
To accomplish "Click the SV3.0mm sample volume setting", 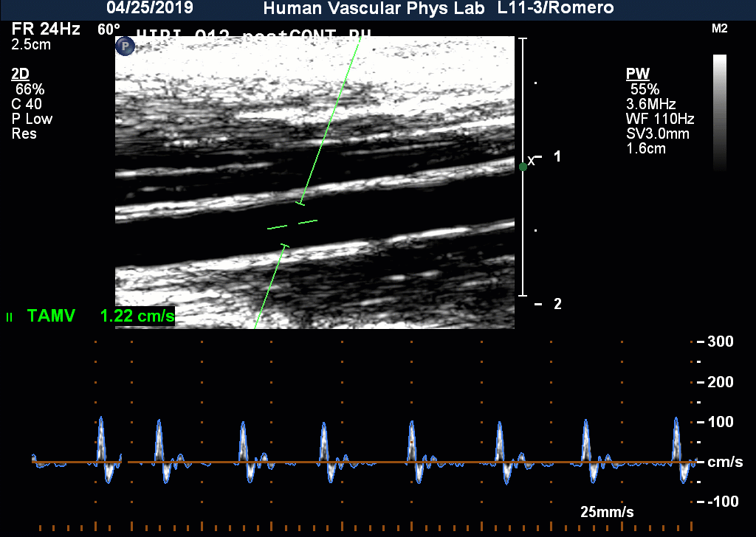I will pos(658,134).
